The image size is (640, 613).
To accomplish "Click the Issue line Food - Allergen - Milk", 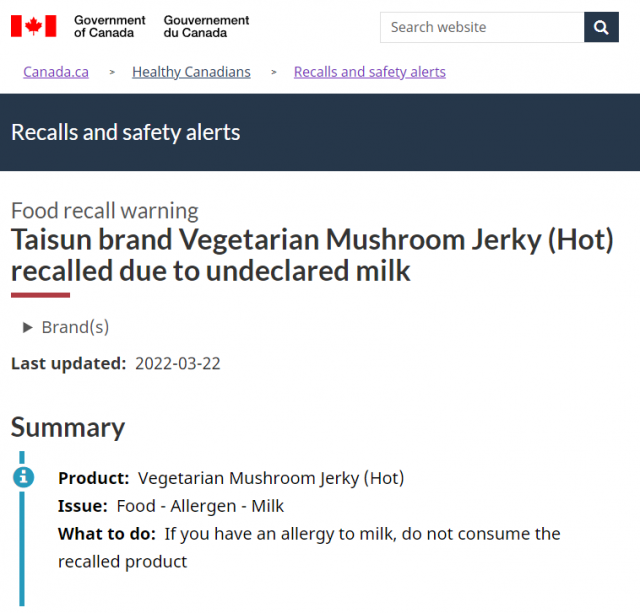I will point(171,506).
